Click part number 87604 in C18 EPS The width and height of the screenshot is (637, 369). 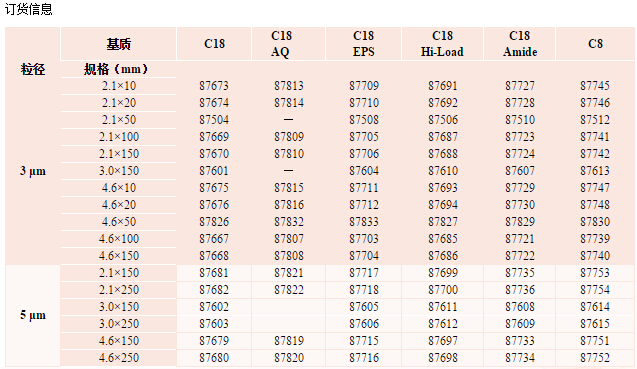[x=364, y=171]
